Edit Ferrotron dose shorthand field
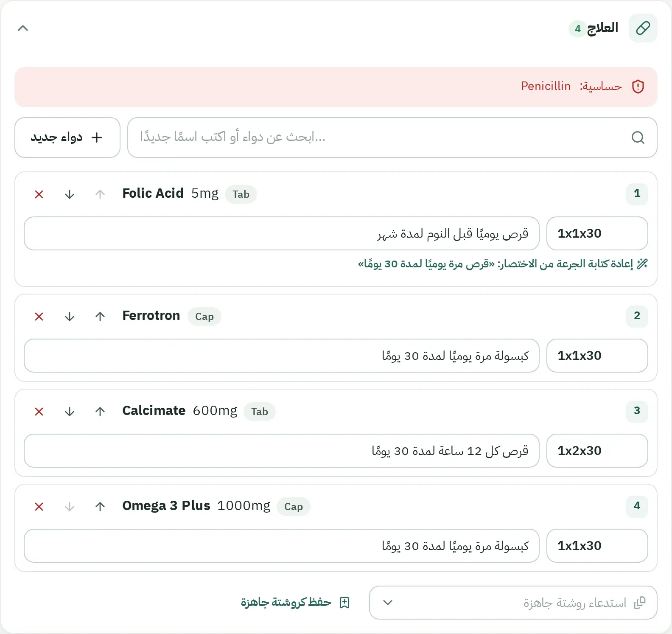The height and width of the screenshot is (634, 672). (x=597, y=356)
